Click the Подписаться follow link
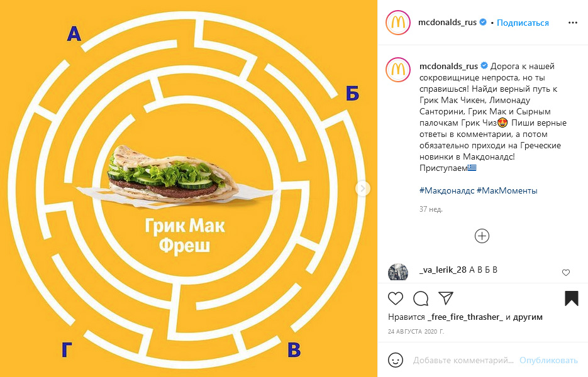 (x=523, y=23)
